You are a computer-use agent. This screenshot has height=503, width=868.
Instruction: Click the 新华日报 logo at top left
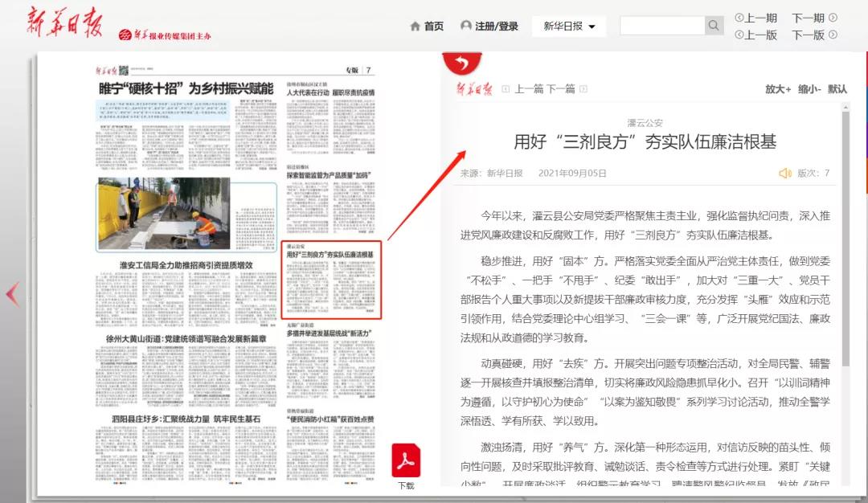point(64,22)
